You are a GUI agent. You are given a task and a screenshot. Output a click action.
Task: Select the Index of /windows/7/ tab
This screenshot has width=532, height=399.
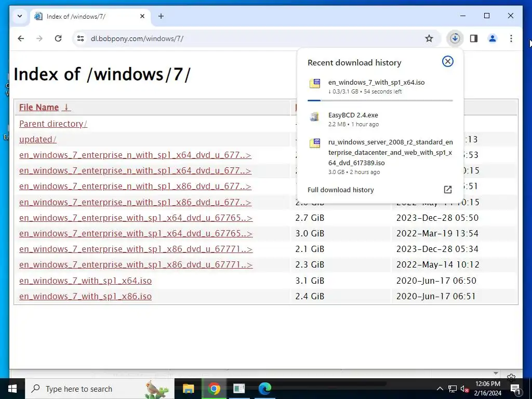[x=91, y=16]
